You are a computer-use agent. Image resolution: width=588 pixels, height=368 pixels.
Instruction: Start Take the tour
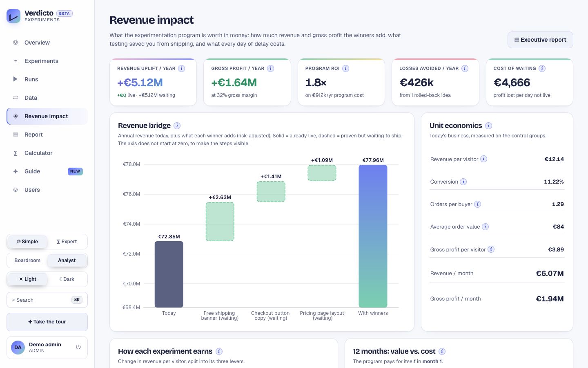tap(47, 322)
